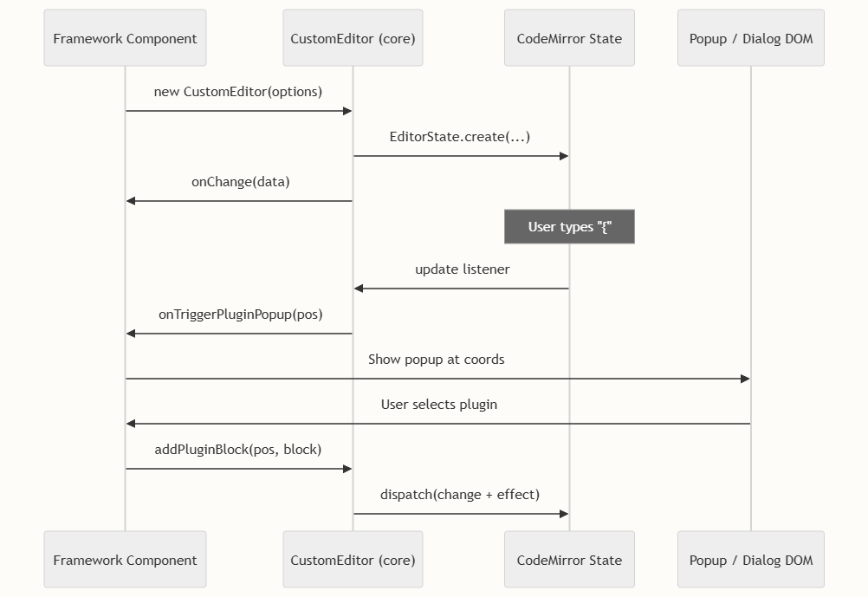Screen dimensions: 868x597
Task: Click the 'update listener' message label
Action: tap(462, 269)
